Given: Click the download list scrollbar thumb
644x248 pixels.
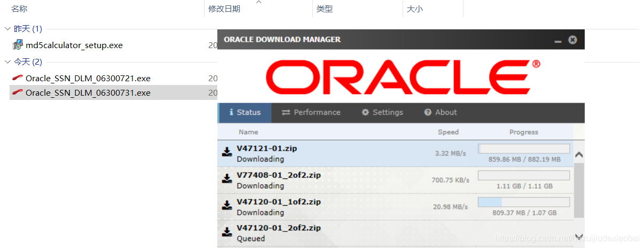Looking at the screenshot, I should click(579, 190).
